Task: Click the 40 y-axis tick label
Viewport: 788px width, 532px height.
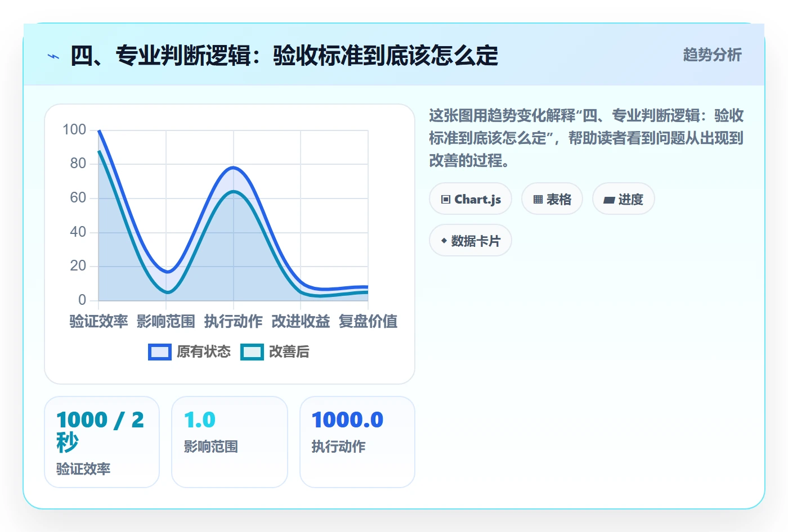Action: click(x=78, y=232)
